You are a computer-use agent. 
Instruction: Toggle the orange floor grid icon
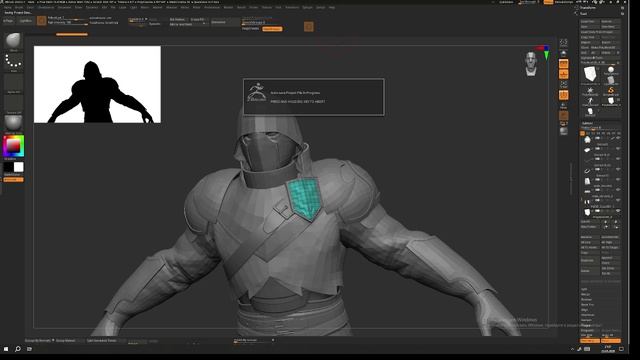point(563,64)
